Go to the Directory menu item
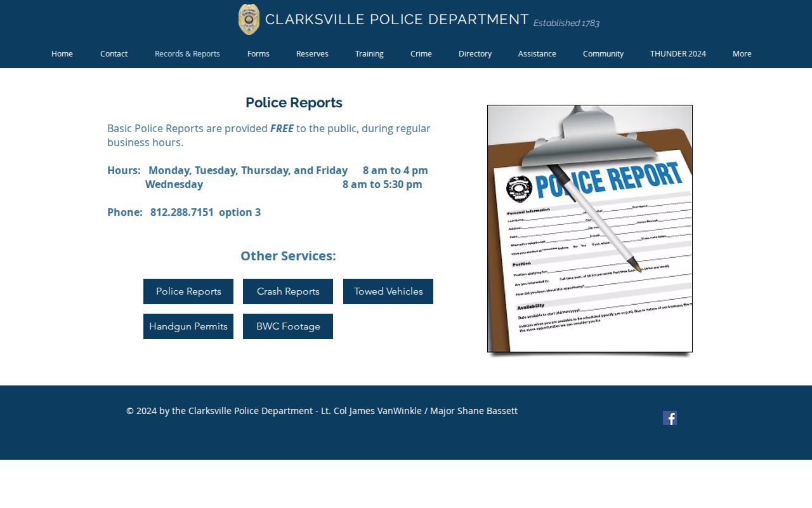The image size is (812, 508). pos(475,53)
